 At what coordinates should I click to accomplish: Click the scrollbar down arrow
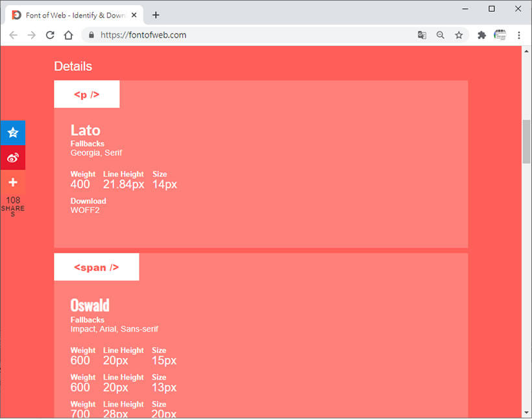tap(526, 413)
